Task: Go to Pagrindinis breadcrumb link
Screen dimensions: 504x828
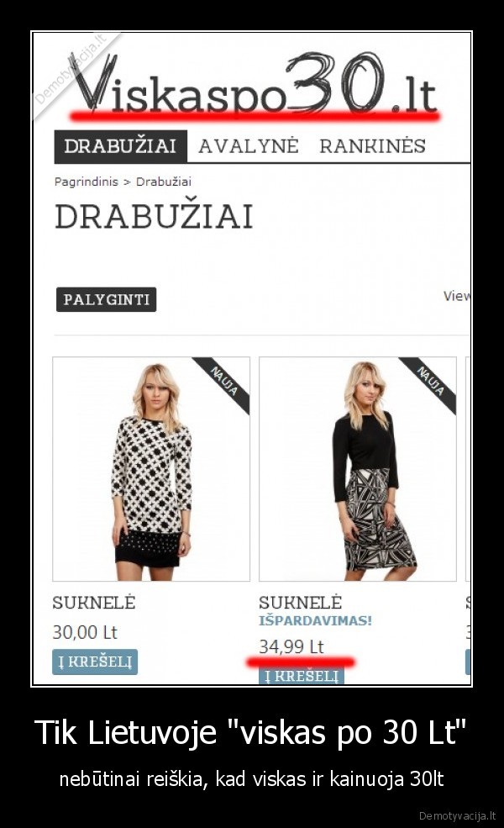Action: click(86, 182)
